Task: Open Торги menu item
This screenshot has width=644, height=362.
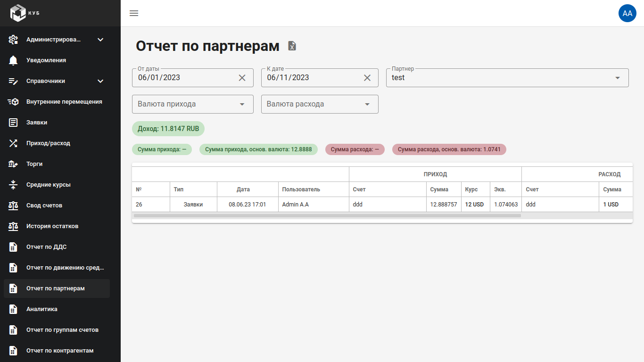Action: pyautogui.click(x=57, y=164)
